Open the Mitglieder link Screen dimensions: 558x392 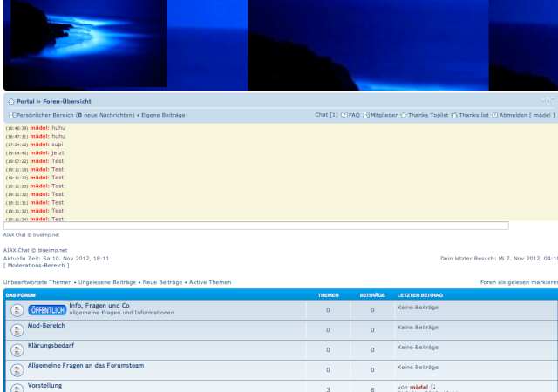[x=384, y=115]
